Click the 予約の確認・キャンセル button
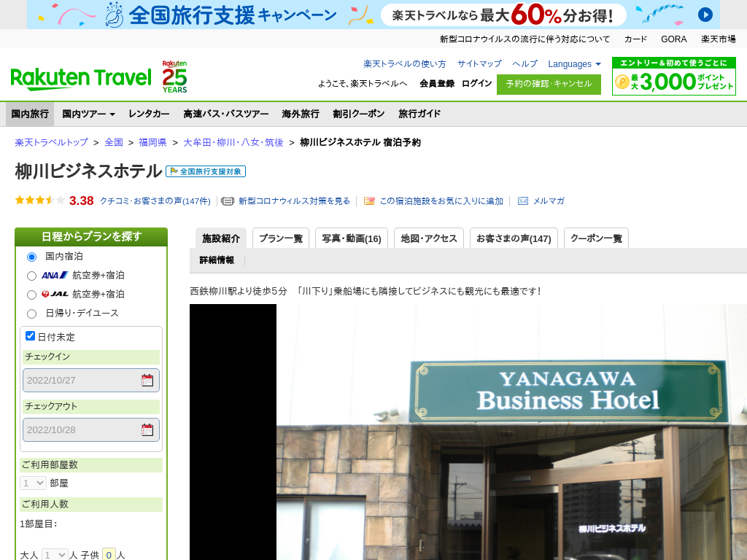This screenshot has height=560, width=747. pos(549,85)
